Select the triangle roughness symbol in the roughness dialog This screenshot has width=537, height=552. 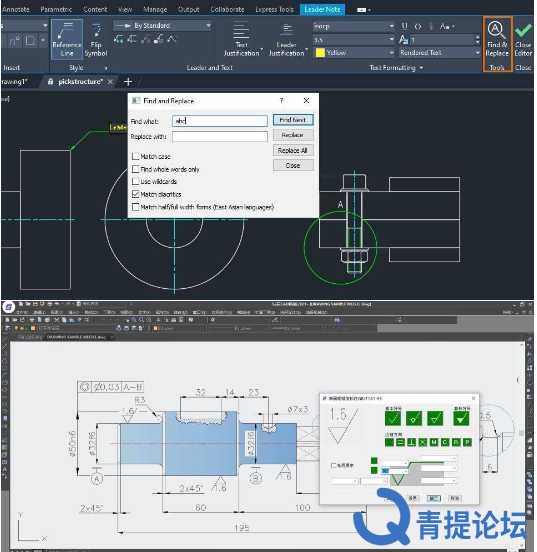(435, 418)
